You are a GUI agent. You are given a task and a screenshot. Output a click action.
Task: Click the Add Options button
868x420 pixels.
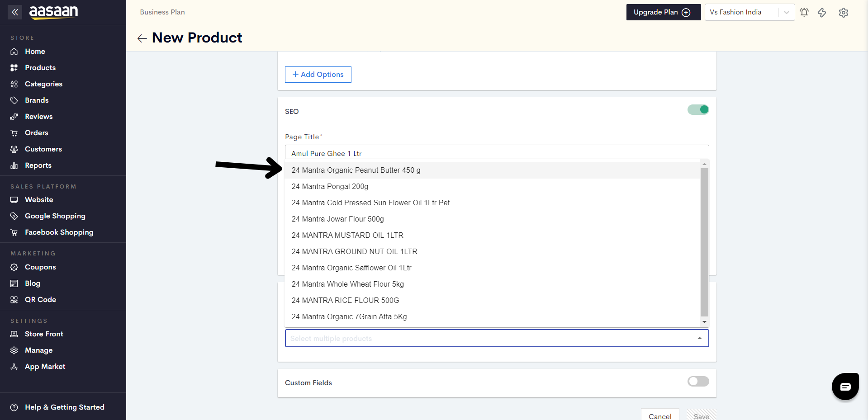tap(318, 75)
